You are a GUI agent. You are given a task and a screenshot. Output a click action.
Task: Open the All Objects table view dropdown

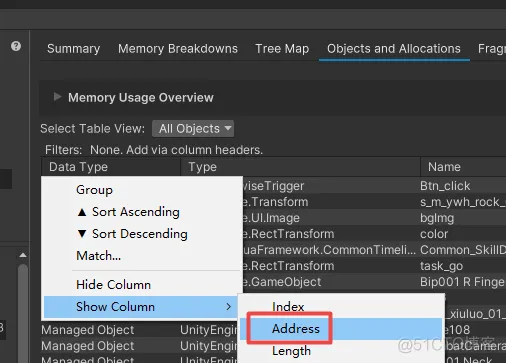193,129
